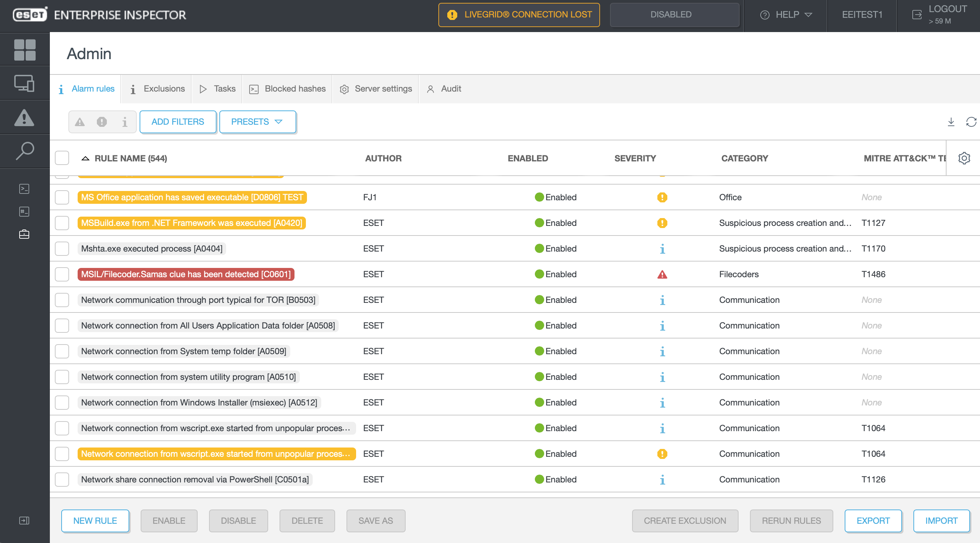Viewport: 980px width, 543px height.
Task: Filter by warning severity exclamation icon
Action: (102, 122)
